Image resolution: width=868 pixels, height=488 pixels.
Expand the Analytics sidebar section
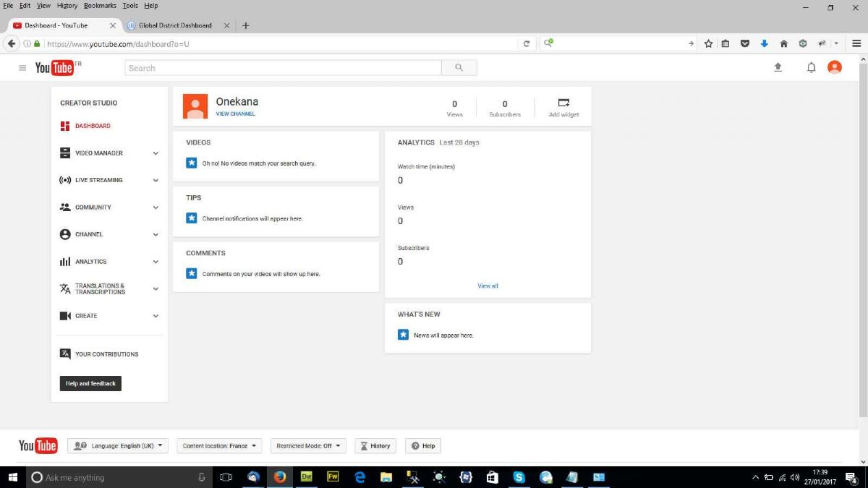tap(156, 262)
